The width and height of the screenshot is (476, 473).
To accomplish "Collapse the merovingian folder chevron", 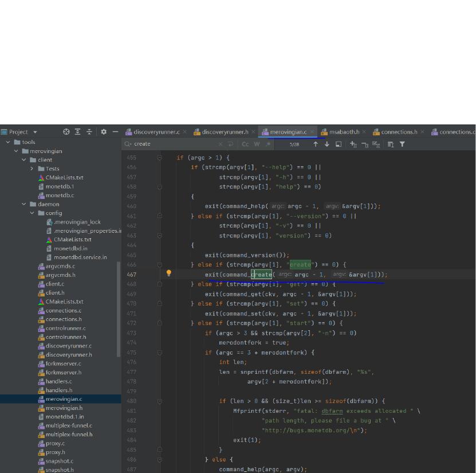I will [16, 151].
